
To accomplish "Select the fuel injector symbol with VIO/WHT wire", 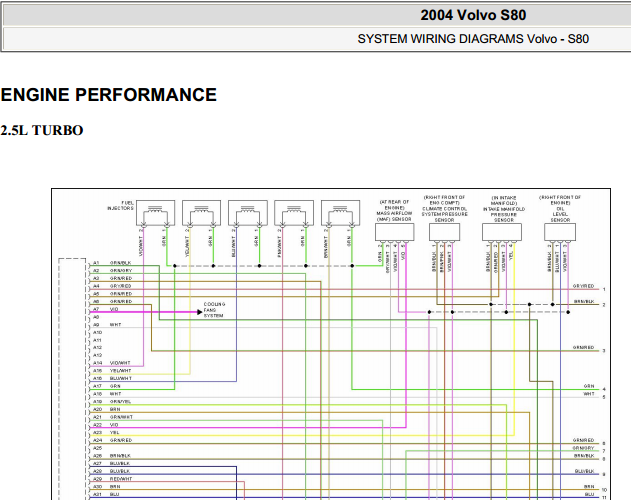I will (x=156, y=213).
